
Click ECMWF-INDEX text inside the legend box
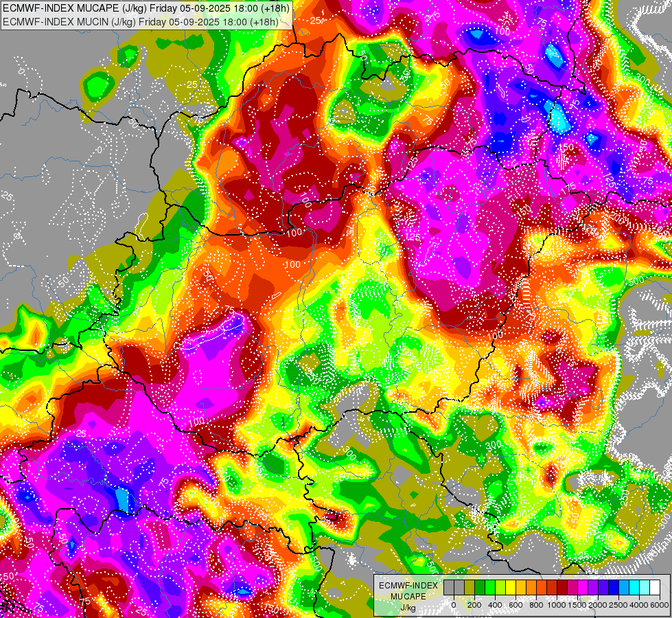(x=408, y=586)
